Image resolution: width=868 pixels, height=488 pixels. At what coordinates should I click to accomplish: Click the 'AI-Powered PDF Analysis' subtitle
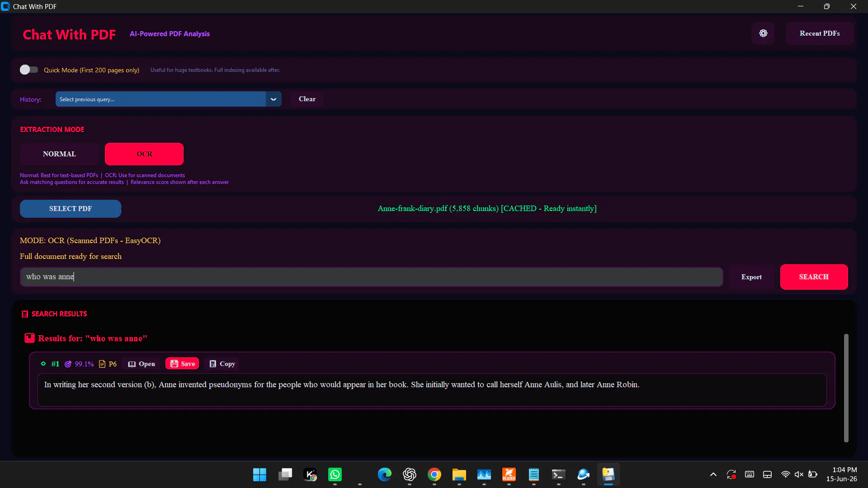[x=170, y=34]
